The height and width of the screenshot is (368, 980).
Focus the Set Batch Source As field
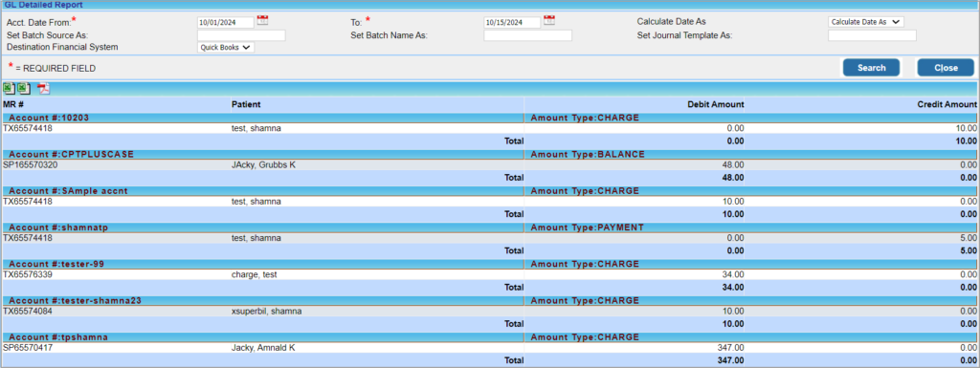point(241,35)
